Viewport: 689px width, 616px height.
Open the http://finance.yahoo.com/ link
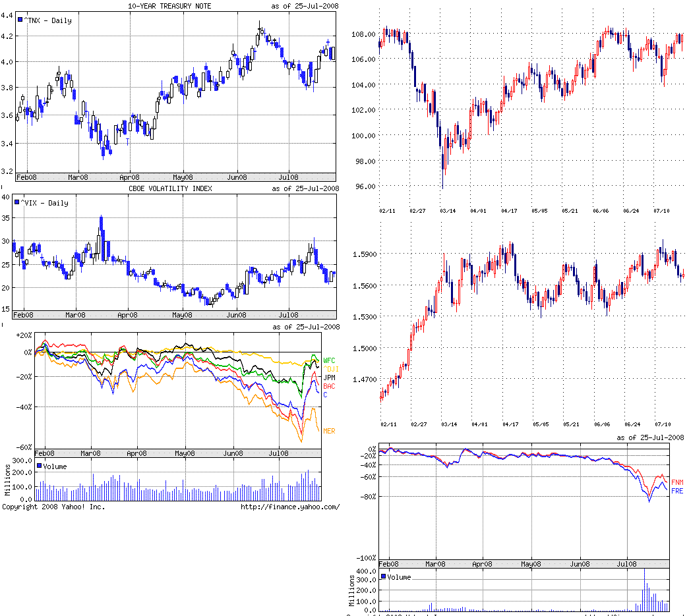[290, 507]
